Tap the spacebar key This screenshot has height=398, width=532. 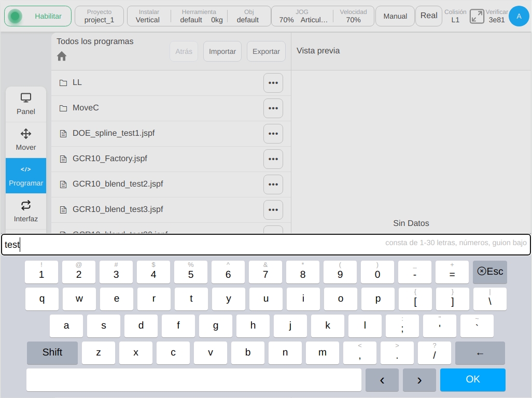(194, 380)
